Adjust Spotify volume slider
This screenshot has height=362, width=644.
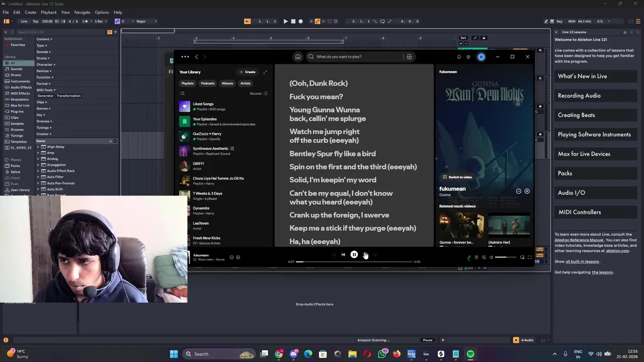(506, 257)
